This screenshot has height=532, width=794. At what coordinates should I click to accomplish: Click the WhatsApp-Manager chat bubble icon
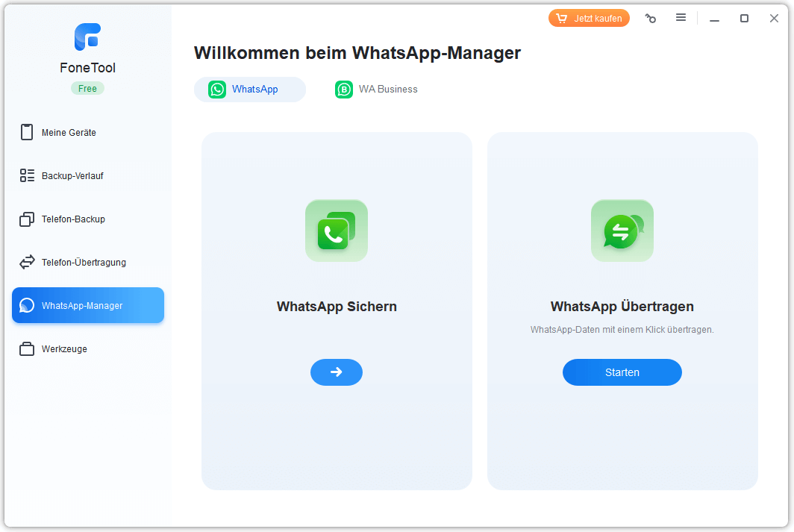pos(28,306)
